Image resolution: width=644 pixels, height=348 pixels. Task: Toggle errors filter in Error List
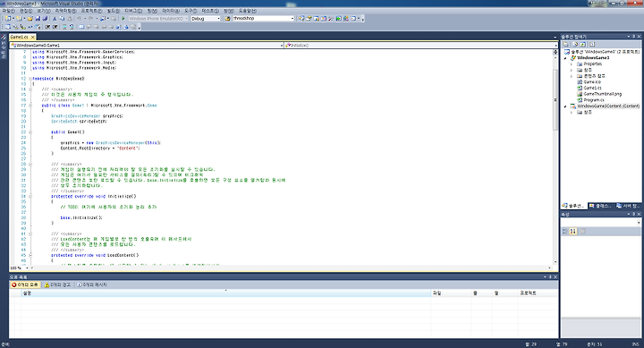pos(25,284)
